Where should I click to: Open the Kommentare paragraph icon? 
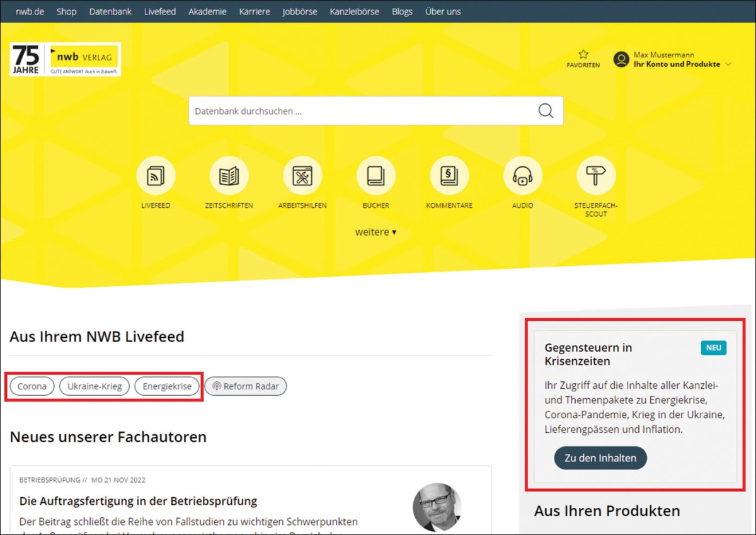pyautogui.click(x=449, y=176)
